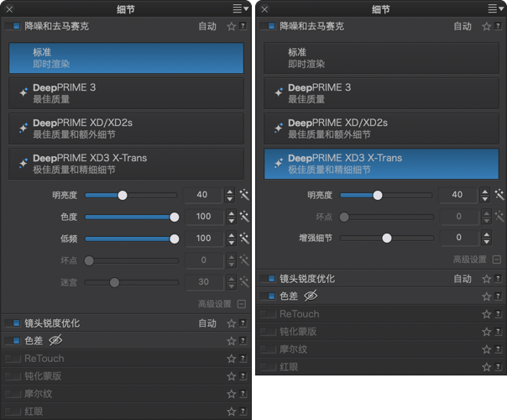Select 标准 即时渲染 mode in left panel
Screen dimensions: 507x420
[126, 58]
